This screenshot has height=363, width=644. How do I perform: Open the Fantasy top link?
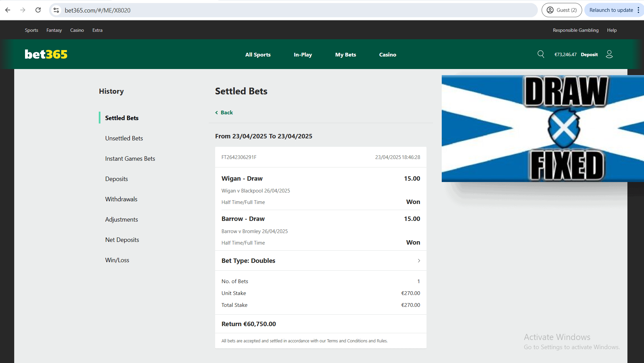54,30
